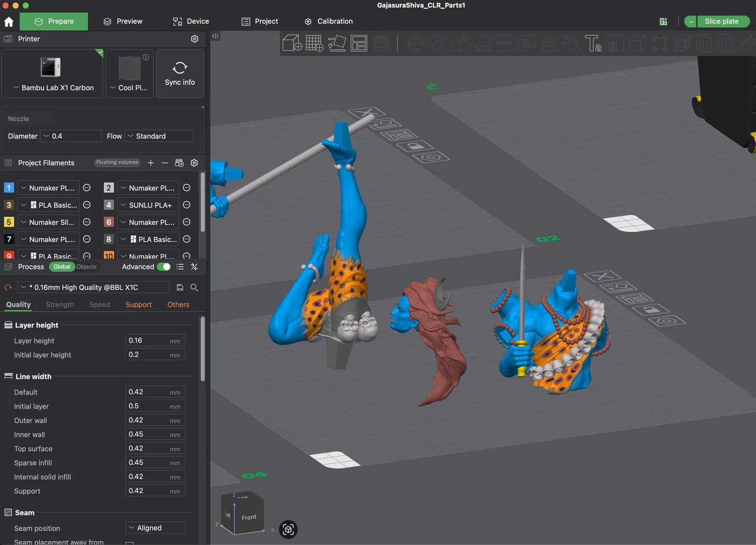The width and height of the screenshot is (756, 545).
Task: Edit filament 1 preset via ellipsis icon
Action: pyautogui.click(x=87, y=188)
